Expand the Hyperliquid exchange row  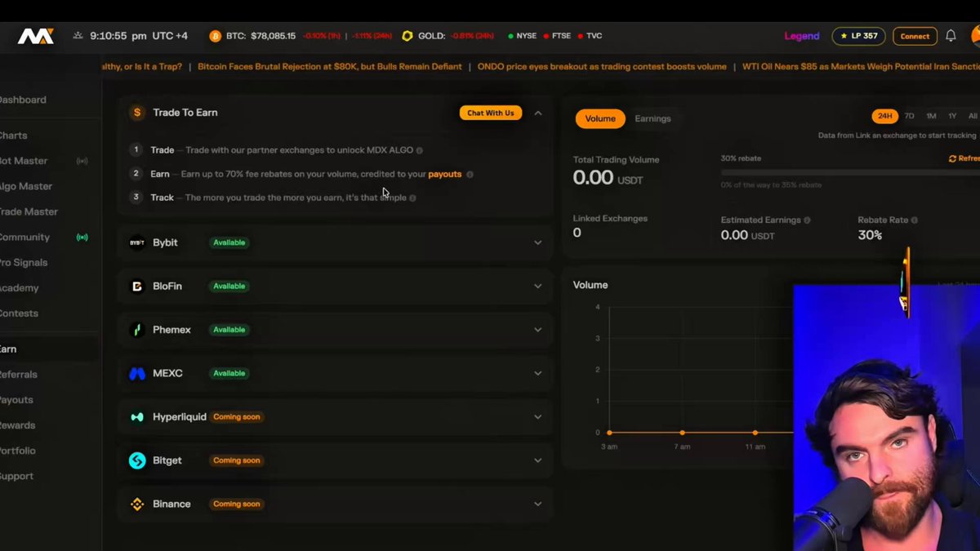coord(537,417)
